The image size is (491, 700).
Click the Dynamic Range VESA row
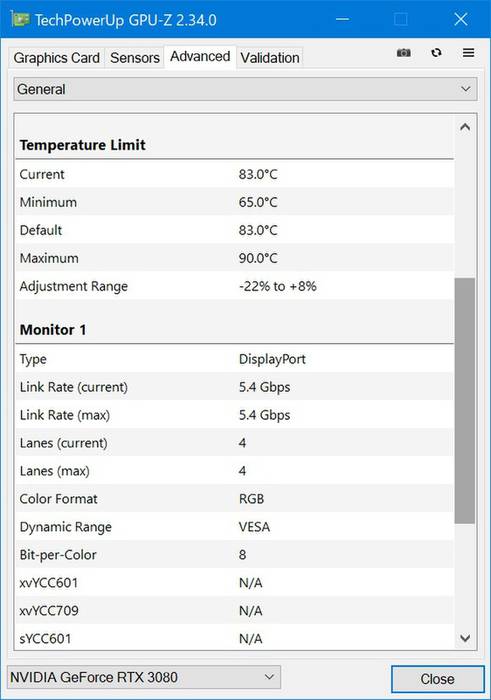[235, 527]
